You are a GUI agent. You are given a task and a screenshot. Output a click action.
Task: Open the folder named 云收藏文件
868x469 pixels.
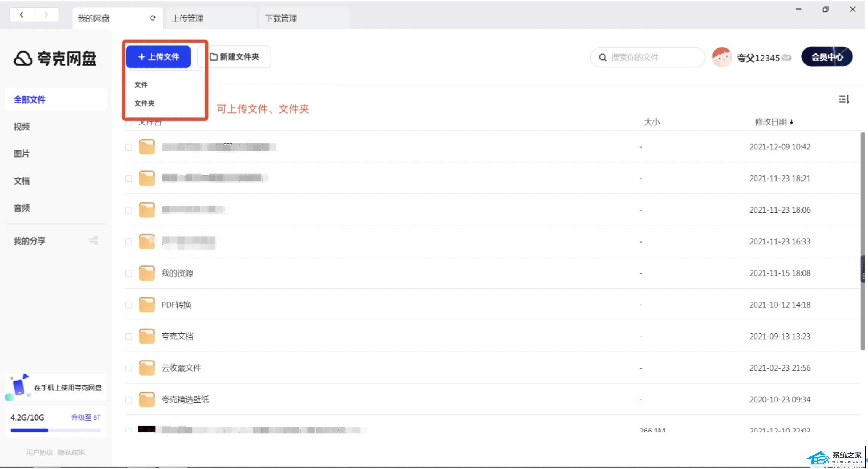[181, 368]
